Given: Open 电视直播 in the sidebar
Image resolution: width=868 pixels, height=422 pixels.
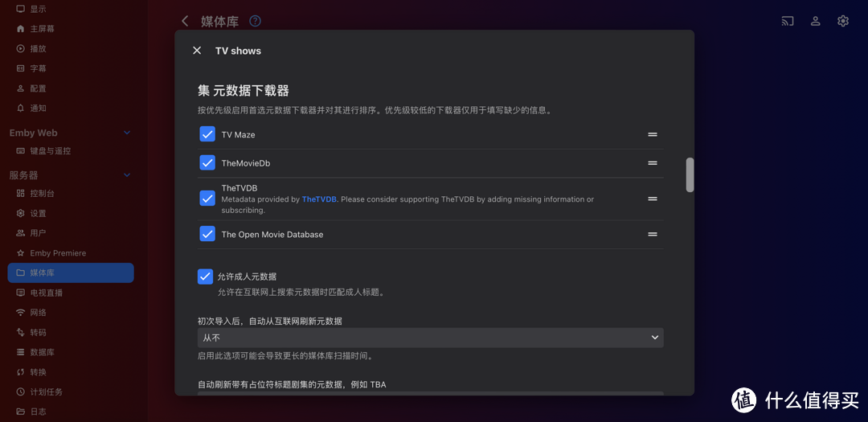Looking at the screenshot, I should click(x=47, y=293).
